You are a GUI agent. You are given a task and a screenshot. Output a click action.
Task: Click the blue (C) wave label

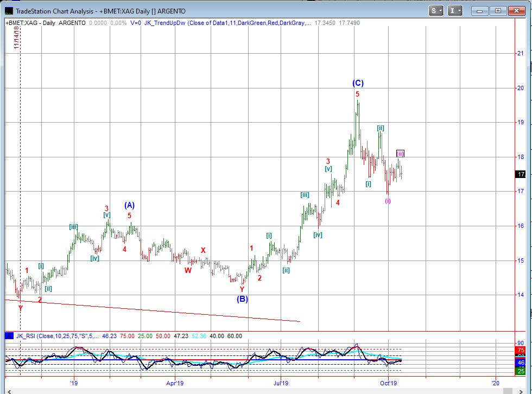358,83
